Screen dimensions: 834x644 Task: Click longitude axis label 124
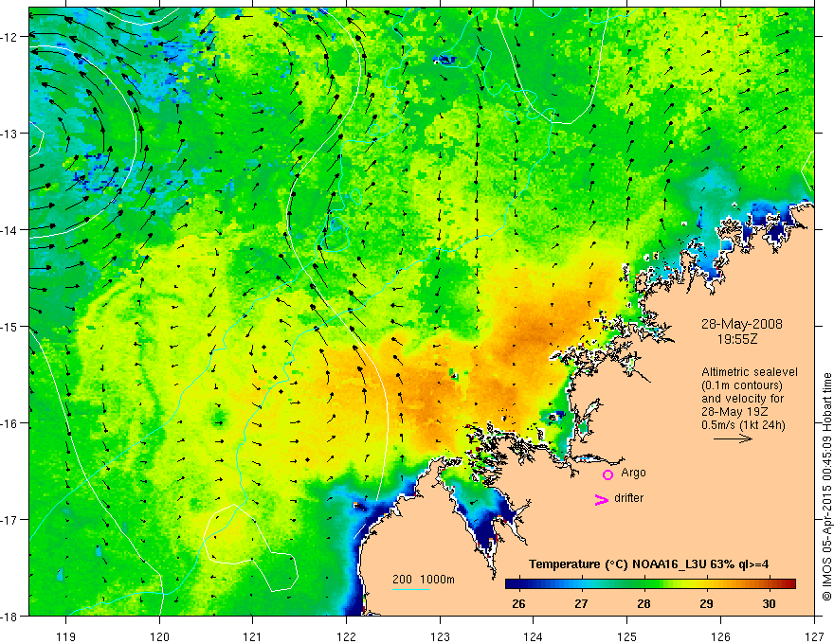click(534, 636)
